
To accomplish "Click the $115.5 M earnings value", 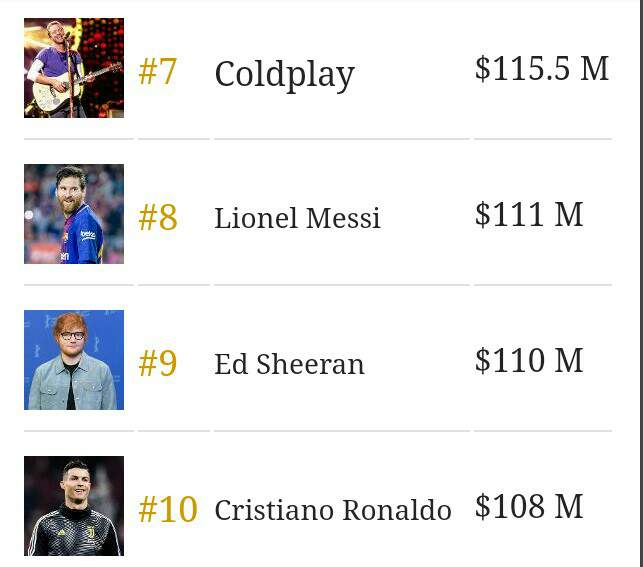I will [542, 68].
